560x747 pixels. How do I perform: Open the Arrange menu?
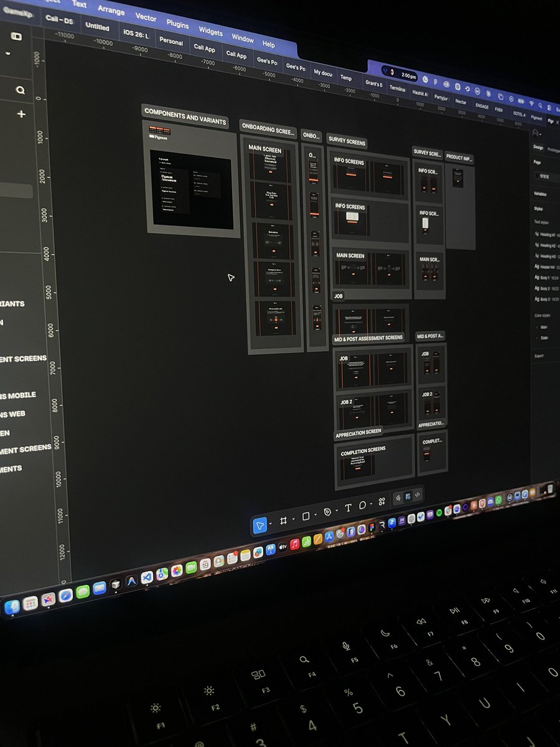[111, 10]
